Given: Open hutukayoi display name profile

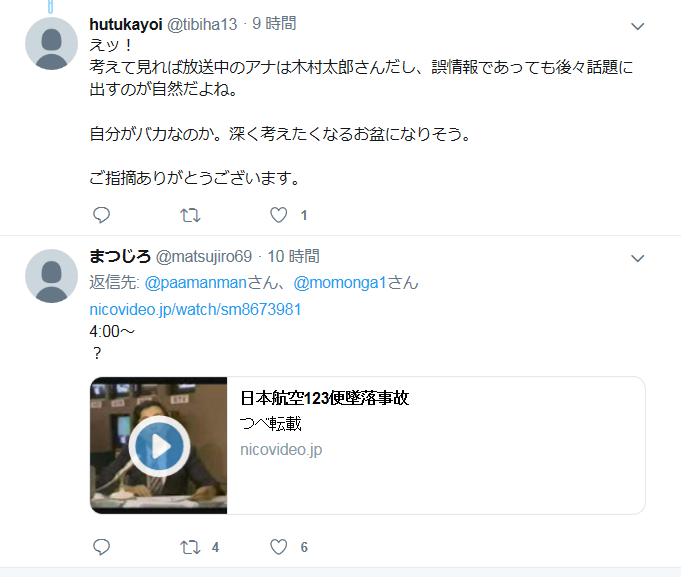Looking at the screenshot, I should click(126, 24).
